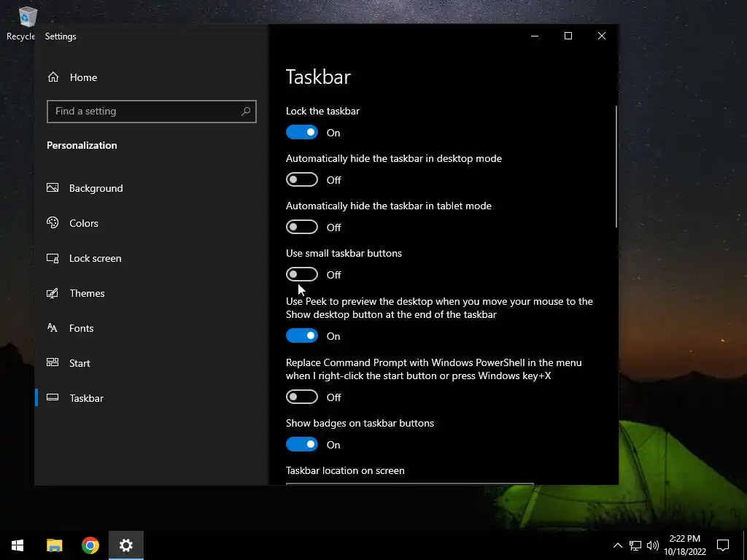Image resolution: width=747 pixels, height=560 pixels.
Task: Turn off Lock the taskbar toggle
Action: 301,133
